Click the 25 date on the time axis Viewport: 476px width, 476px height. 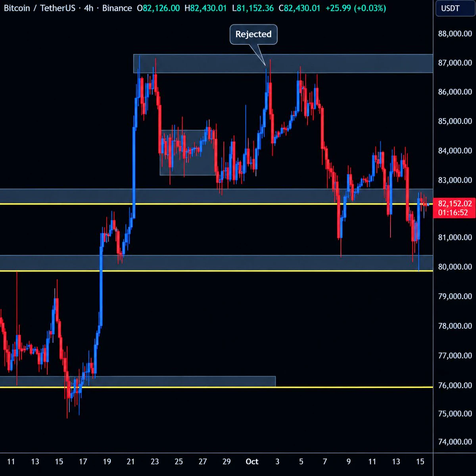pos(179,461)
